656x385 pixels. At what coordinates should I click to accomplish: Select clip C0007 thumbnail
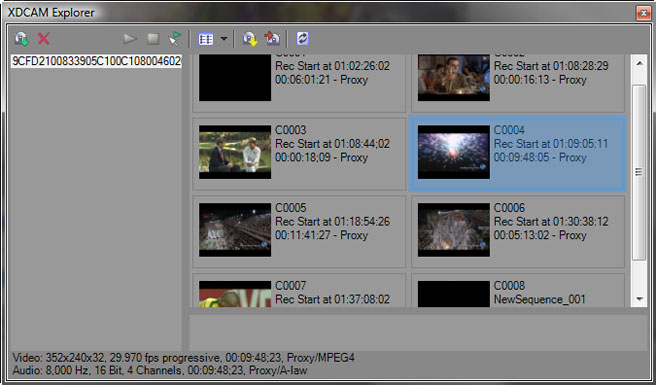[235, 294]
